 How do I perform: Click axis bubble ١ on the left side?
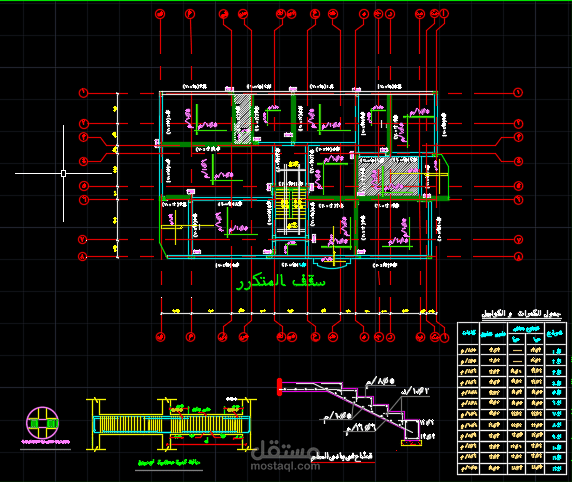point(84,93)
